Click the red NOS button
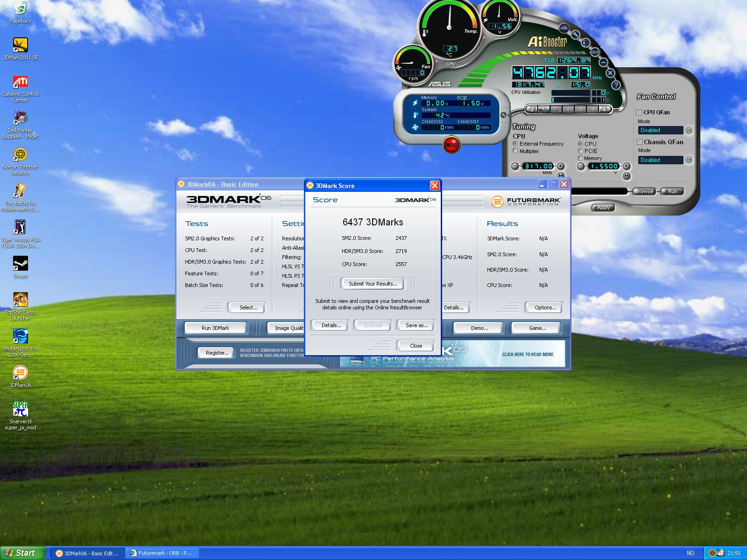This screenshot has width=747, height=560. [x=451, y=145]
